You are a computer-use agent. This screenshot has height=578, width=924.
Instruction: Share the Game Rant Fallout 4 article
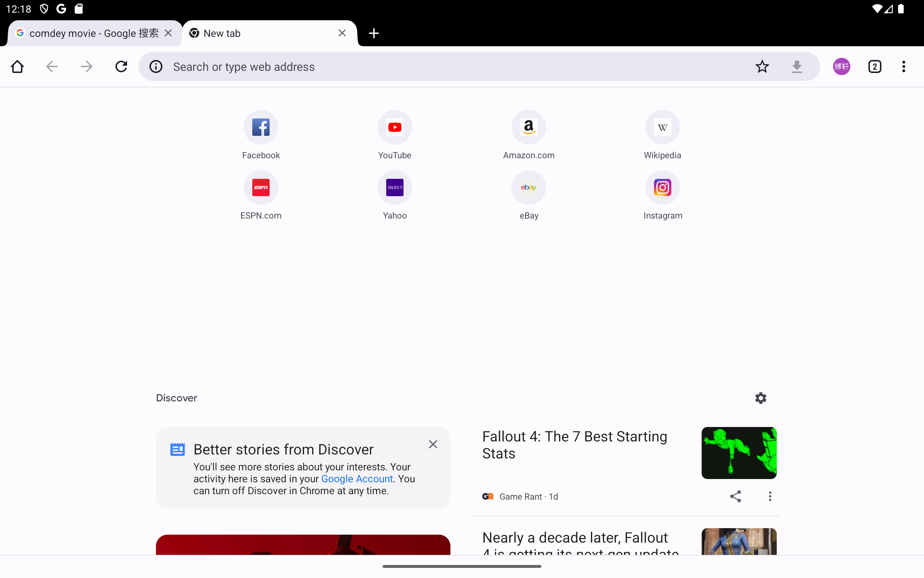[x=735, y=496]
